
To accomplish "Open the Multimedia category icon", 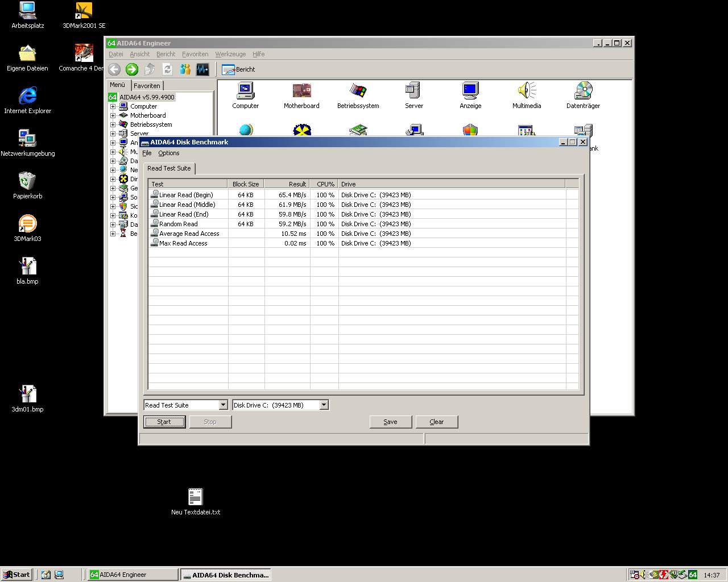I will tap(527, 95).
